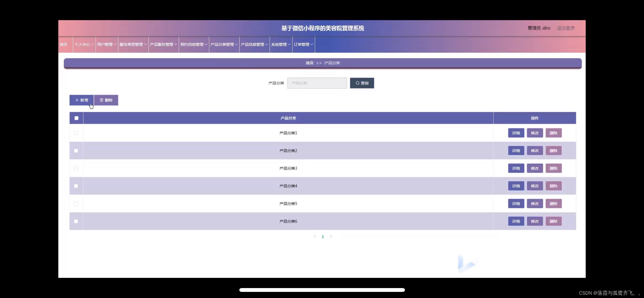
Task: Click 产品分类 in the breadcrumb
Action: point(332,63)
